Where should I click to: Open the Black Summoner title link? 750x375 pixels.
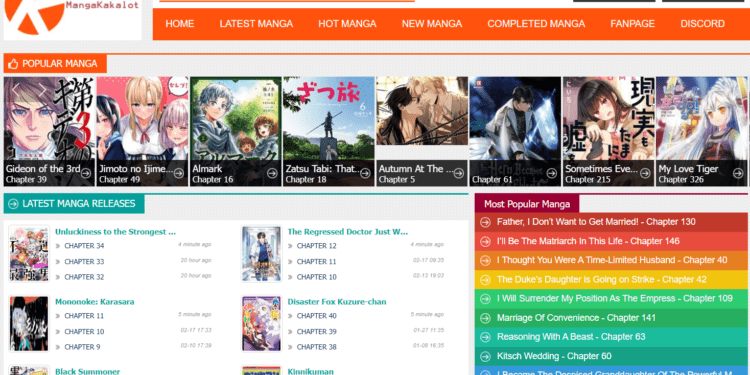tap(88, 371)
